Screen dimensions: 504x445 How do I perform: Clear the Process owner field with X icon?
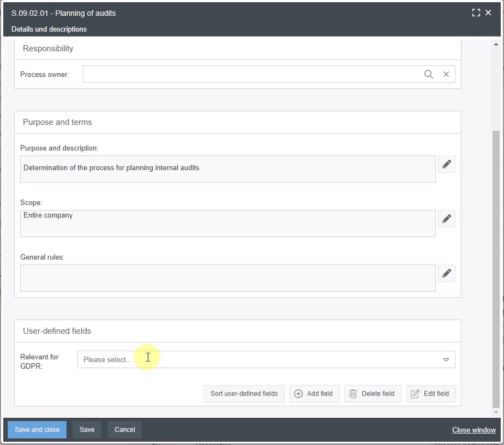click(446, 74)
